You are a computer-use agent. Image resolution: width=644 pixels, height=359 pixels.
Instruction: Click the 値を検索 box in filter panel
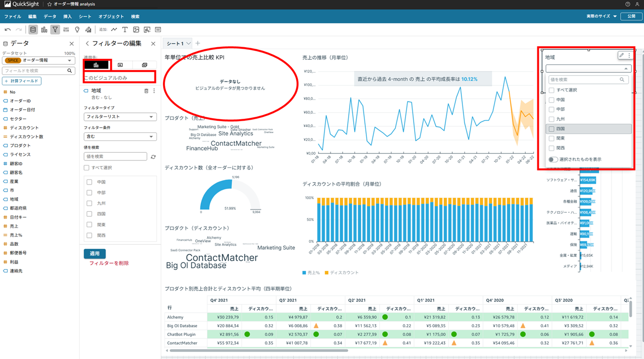click(115, 157)
